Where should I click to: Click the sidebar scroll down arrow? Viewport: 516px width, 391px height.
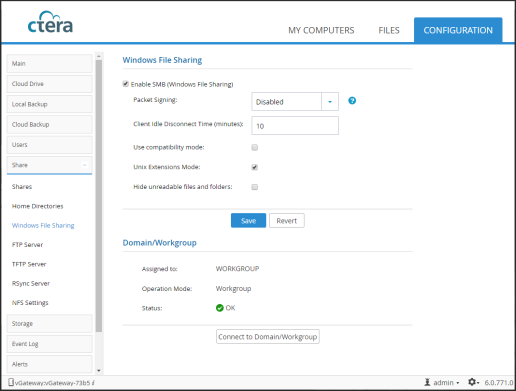click(99, 370)
